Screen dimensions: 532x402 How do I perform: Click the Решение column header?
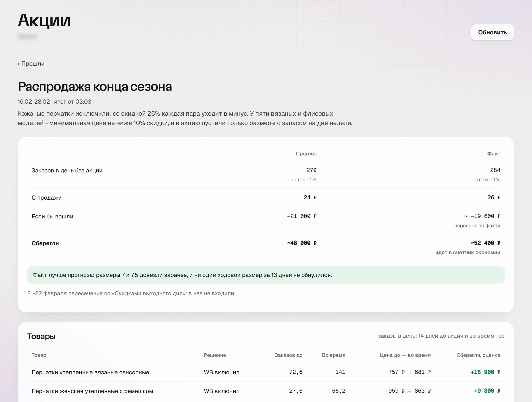point(215,355)
